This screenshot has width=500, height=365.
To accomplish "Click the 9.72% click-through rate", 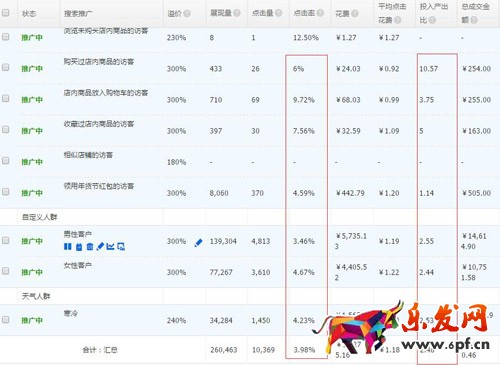I will (x=304, y=100).
